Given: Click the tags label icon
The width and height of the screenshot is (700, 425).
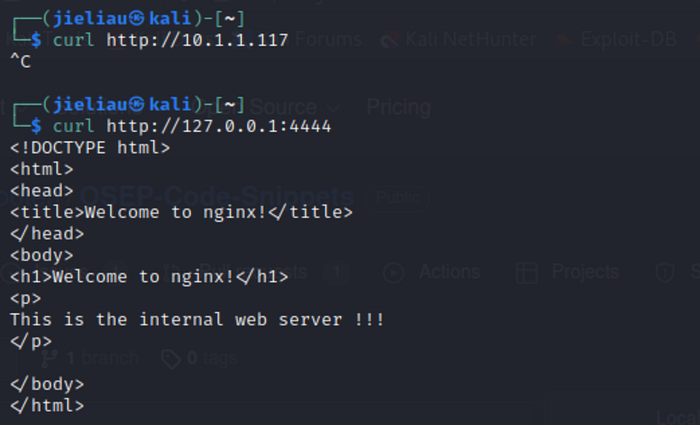Looking at the screenshot, I should pos(171,359).
